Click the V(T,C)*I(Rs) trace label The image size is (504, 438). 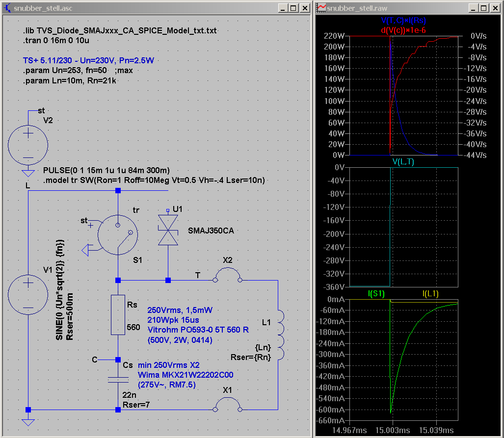(x=403, y=20)
